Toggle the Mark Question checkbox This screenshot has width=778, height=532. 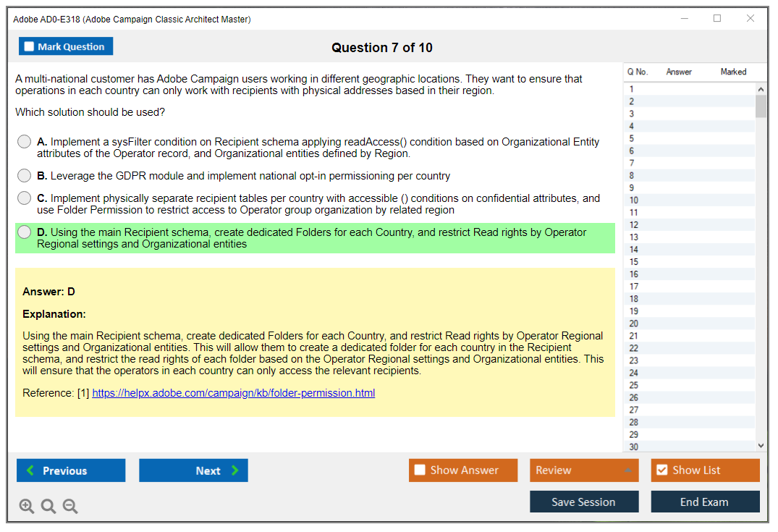coord(29,46)
